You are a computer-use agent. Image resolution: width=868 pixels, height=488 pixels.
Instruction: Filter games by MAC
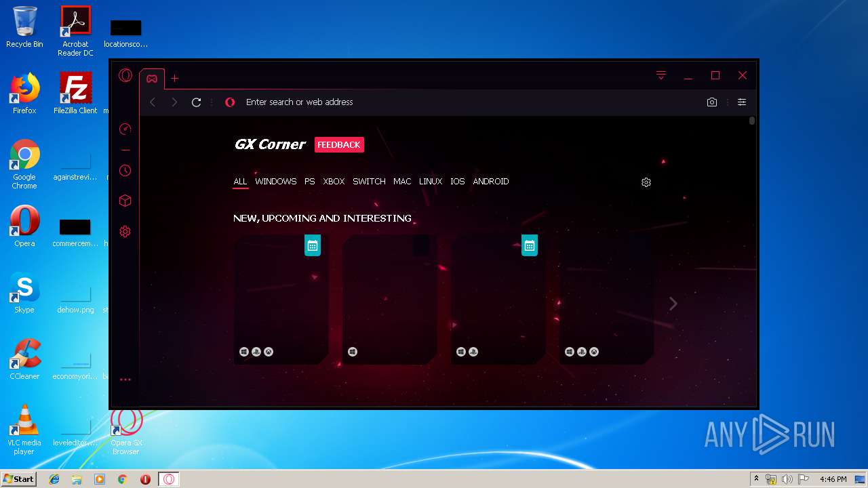coord(402,182)
